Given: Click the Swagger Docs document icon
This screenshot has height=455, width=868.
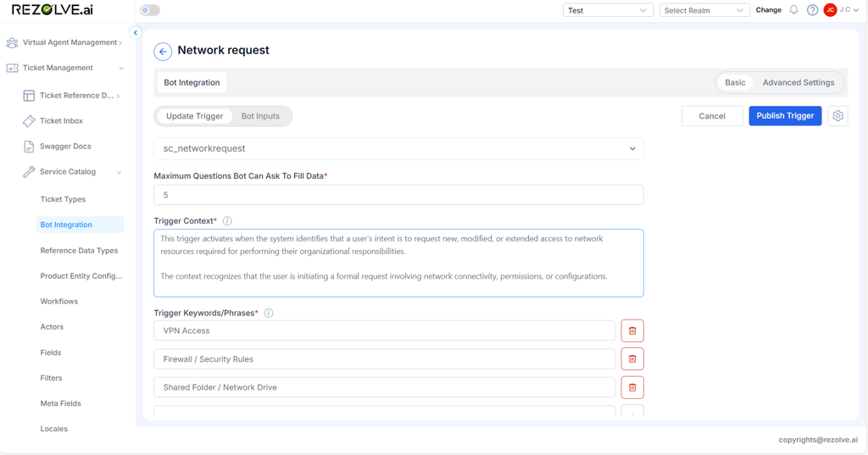Looking at the screenshot, I should pos(29,147).
